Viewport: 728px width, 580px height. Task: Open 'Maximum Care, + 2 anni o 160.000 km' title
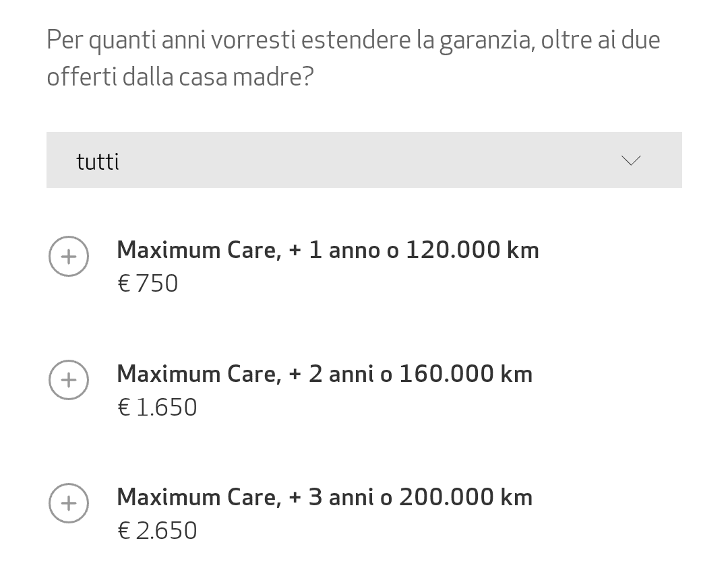[x=324, y=374]
